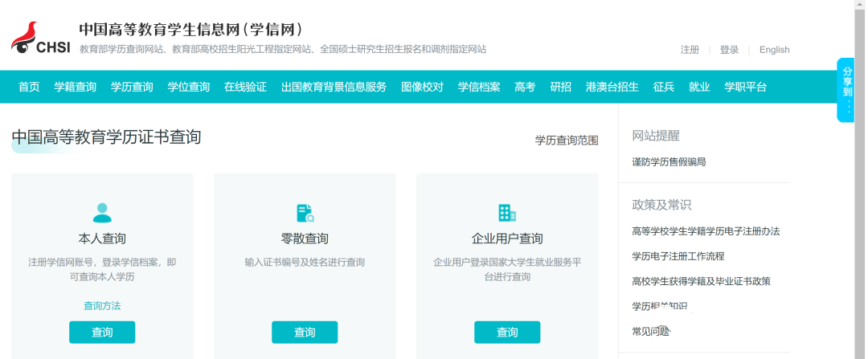Open the 分享到 share tab

pos(847,90)
